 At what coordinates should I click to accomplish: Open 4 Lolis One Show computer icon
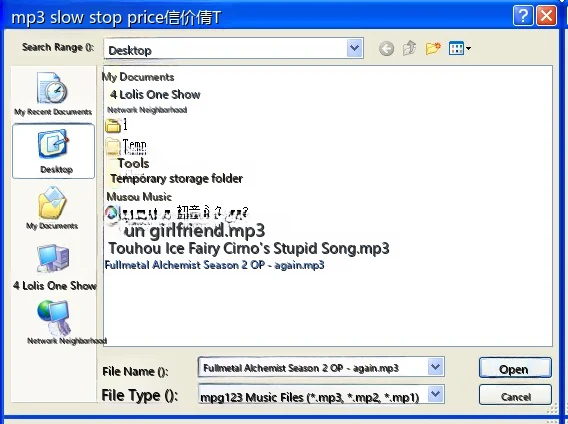pos(53,259)
